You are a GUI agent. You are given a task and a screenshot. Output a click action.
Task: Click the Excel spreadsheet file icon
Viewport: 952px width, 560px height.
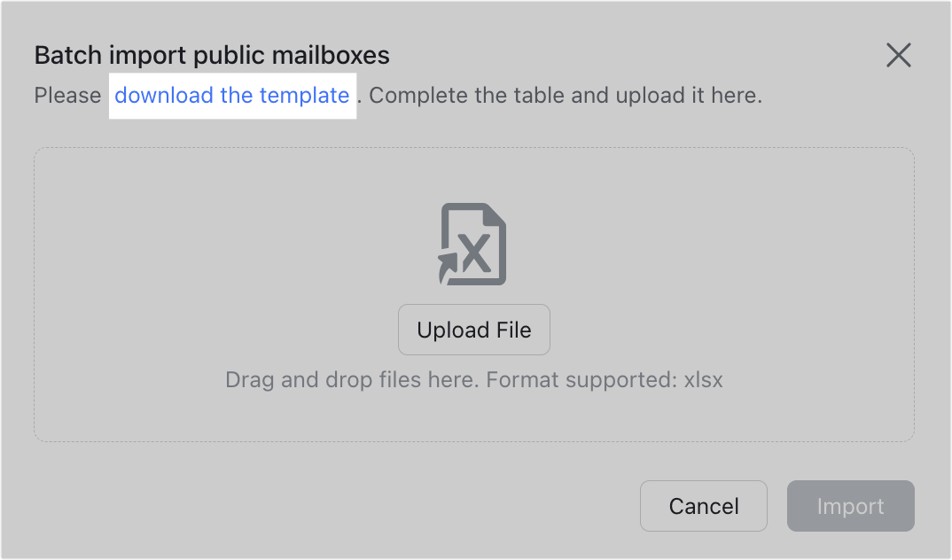[474, 245]
